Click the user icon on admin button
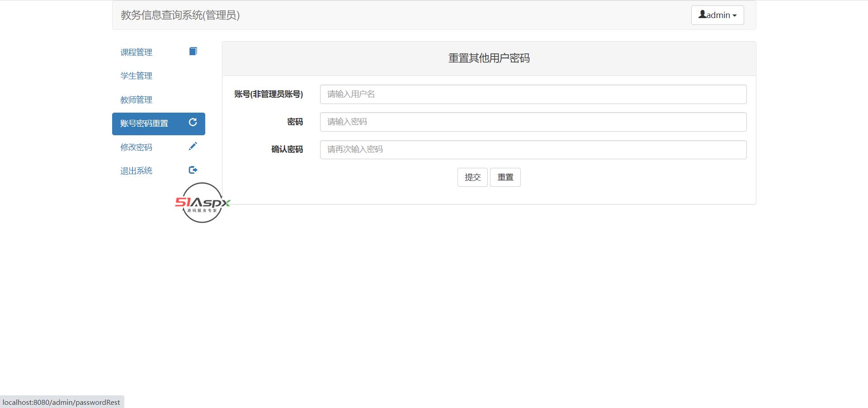The width and height of the screenshot is (868, 408). pos(702,14)
